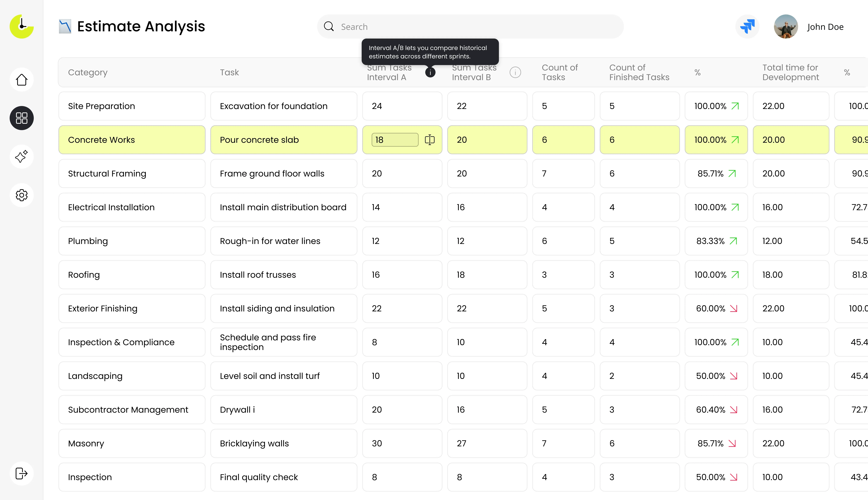868x500 pixels.
Task: Open the dashboard grid icon
Action: coord(22,118)
